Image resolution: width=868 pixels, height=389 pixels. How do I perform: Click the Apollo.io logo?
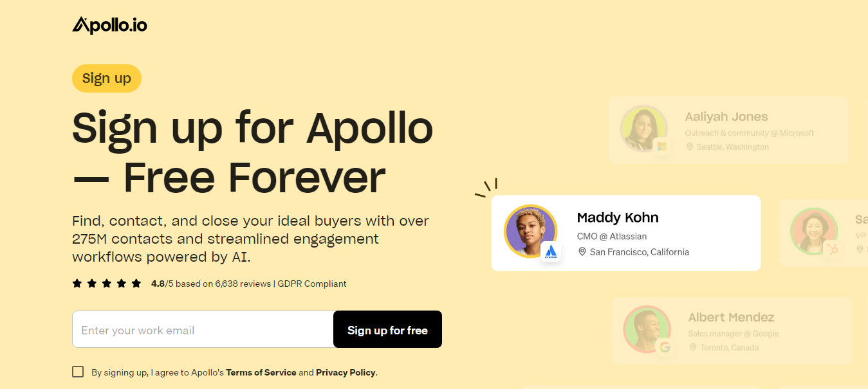click(x=109, y=24)
